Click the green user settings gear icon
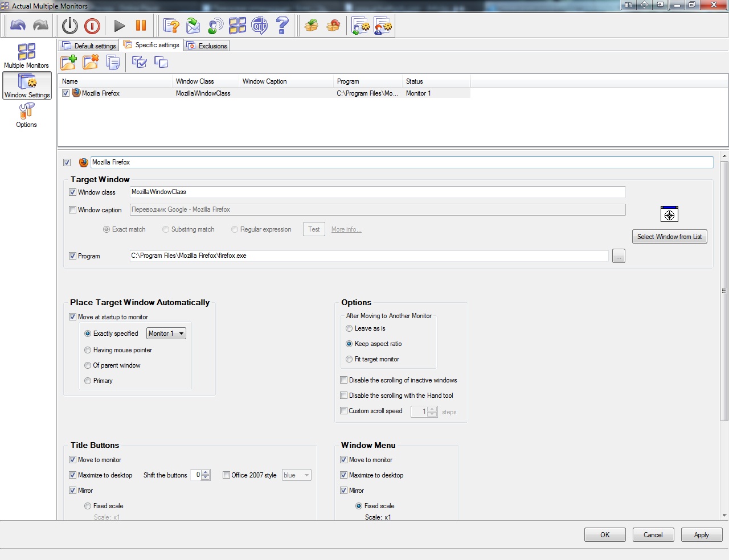 [x=361, y=26]
